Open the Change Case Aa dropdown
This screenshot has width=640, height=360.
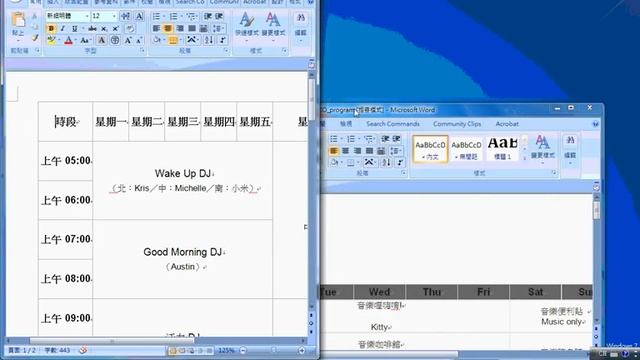click(x=85, y=40)
